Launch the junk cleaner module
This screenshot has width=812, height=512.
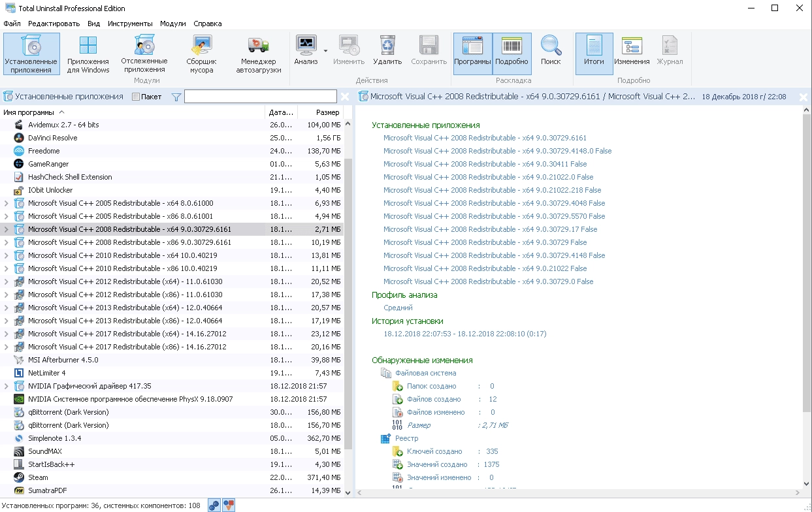point(202,54)
